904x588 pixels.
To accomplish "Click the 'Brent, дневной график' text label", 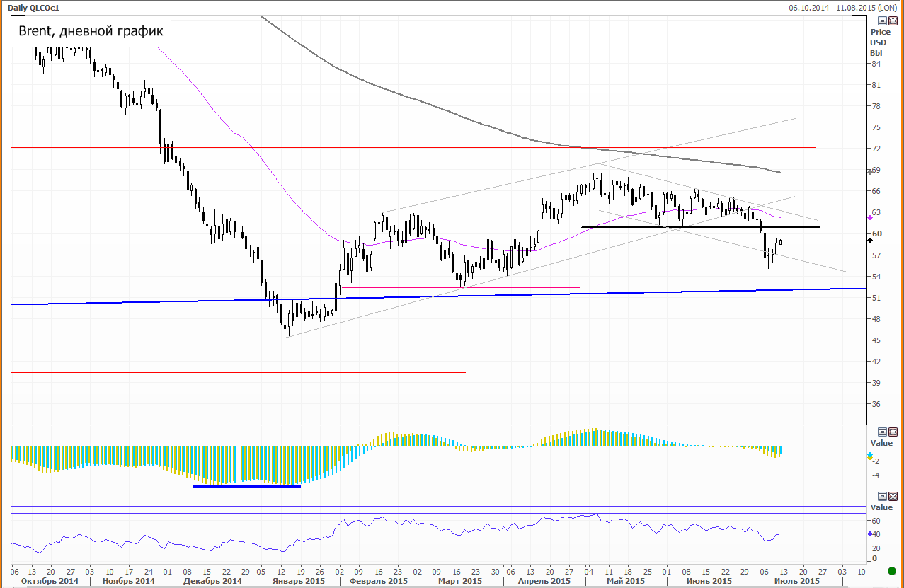I will tap(91, 32).
